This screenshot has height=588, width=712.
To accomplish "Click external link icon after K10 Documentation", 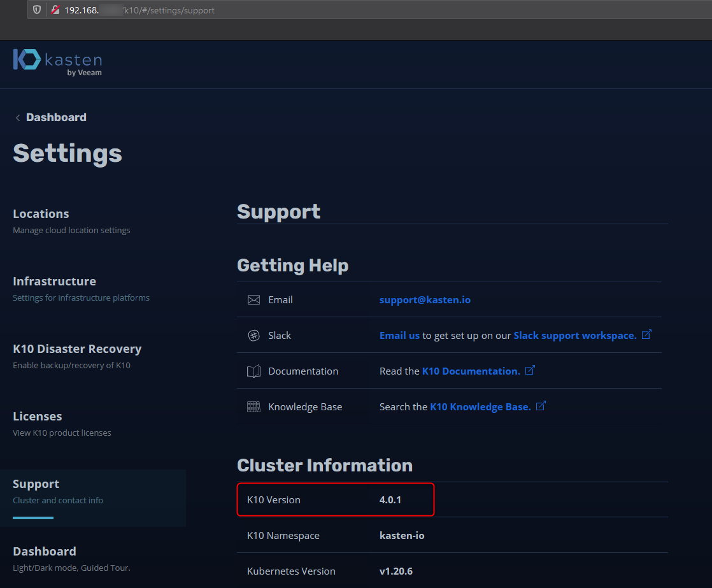I will click(530, 370).
